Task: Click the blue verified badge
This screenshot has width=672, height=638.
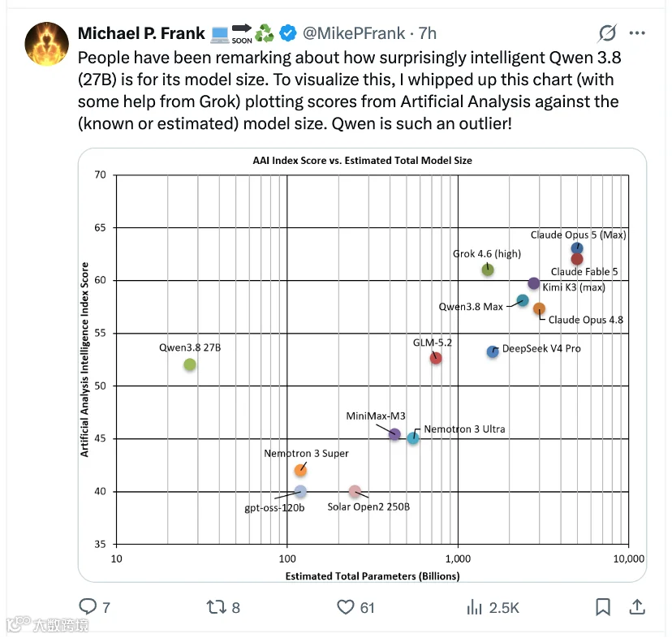Action: pyautogui.click(x=288, y=33)
